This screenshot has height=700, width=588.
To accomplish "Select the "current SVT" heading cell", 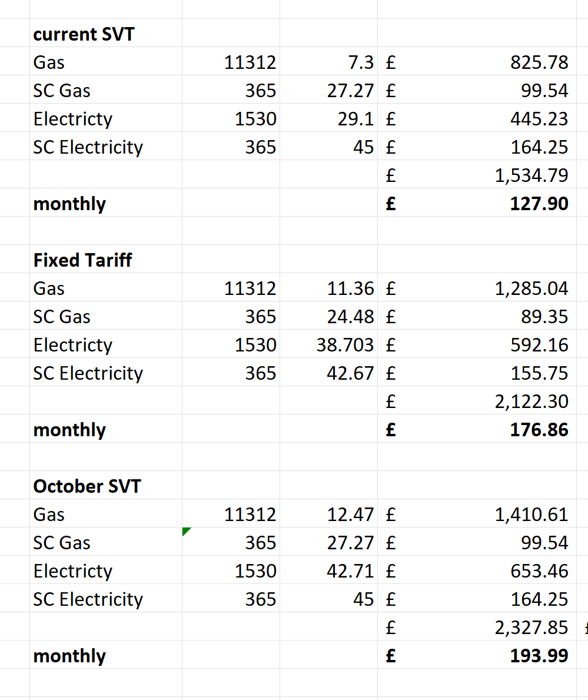I will (x=84, y=34).
